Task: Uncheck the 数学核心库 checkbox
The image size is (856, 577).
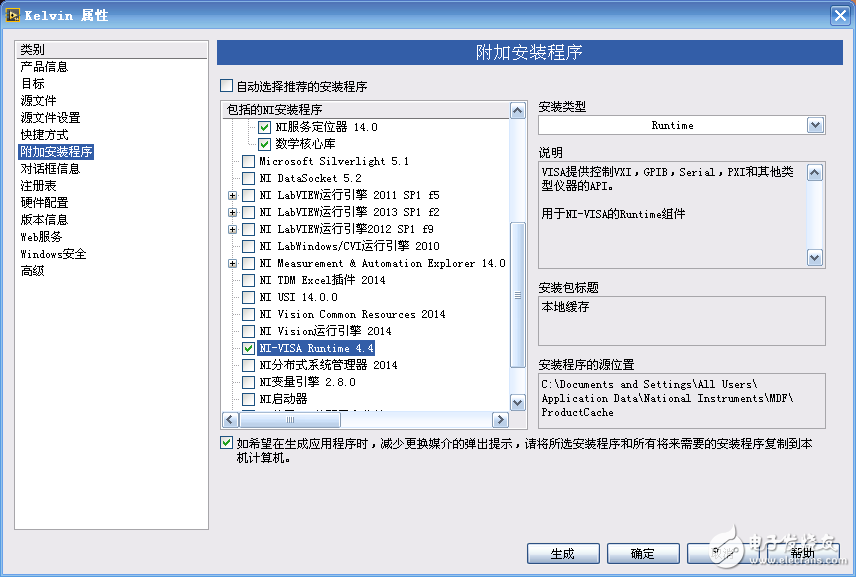Action: point(265,144)
